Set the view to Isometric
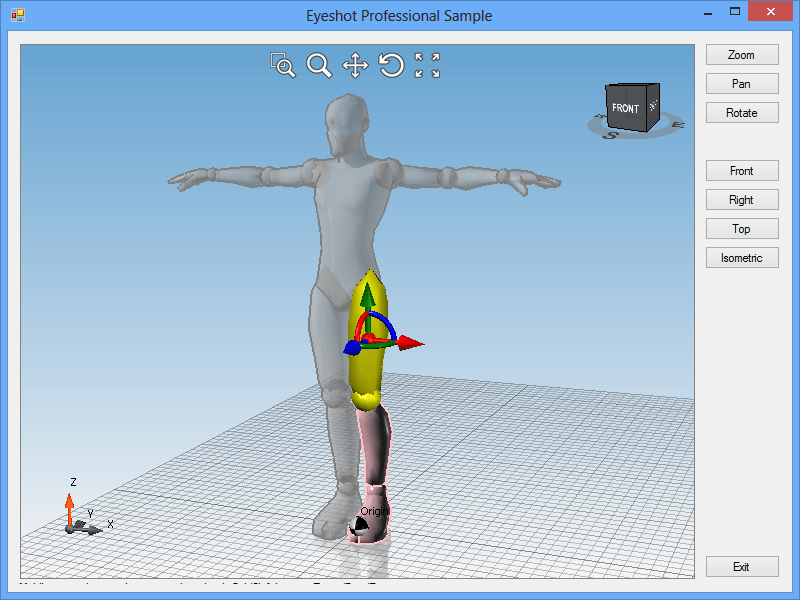800x600 pixels. point(741,258)
